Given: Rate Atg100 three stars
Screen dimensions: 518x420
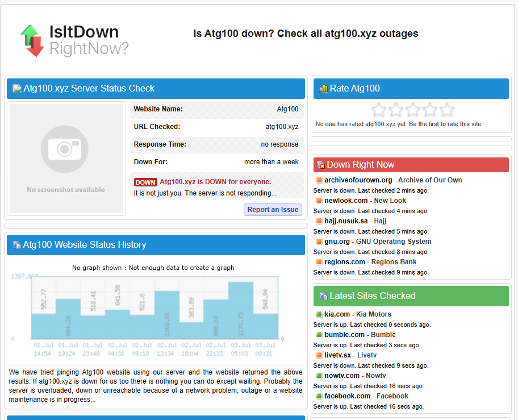Looking at the screenshot, I should pos(413,110).
